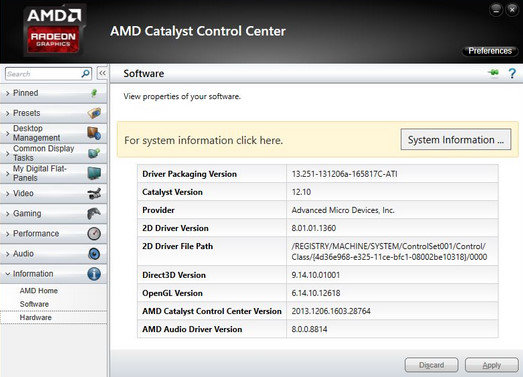
Task: Select the AMD Audio Driver Version value 8.0.0.8814
Action: [309, 329]
